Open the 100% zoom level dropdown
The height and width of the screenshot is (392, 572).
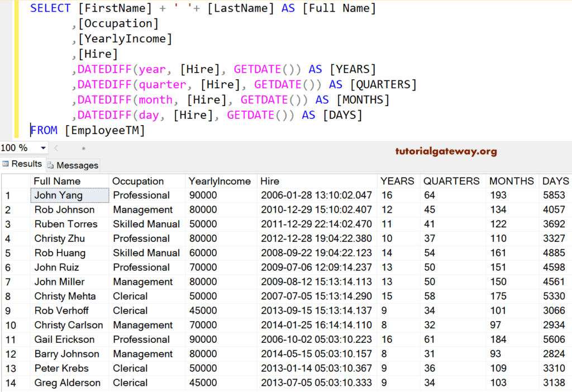point(42,147)
